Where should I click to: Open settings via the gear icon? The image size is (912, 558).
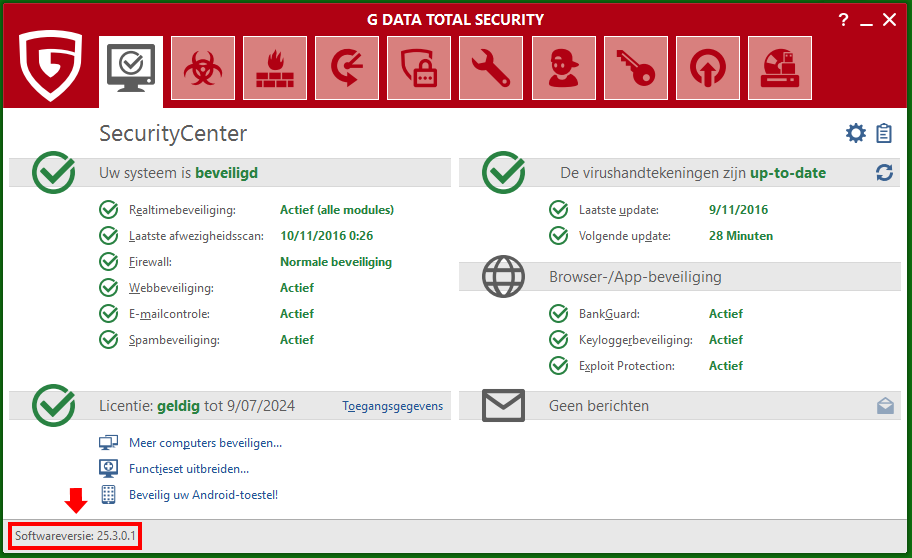coord(856,133)
